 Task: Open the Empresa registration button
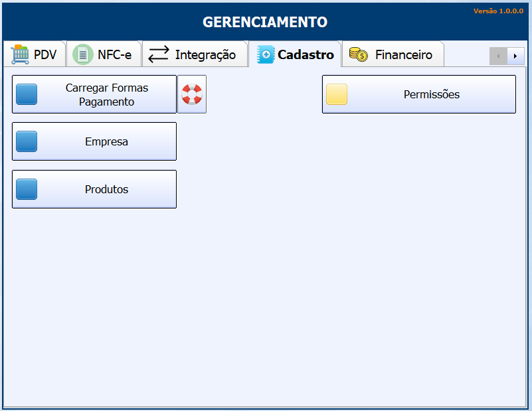click(x=106, y=141)
